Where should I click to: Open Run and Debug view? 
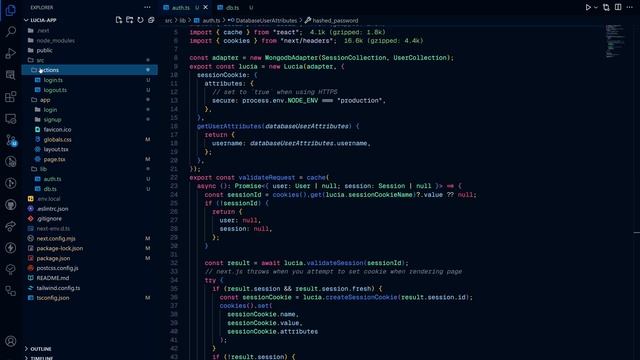(x=11, y=53)
